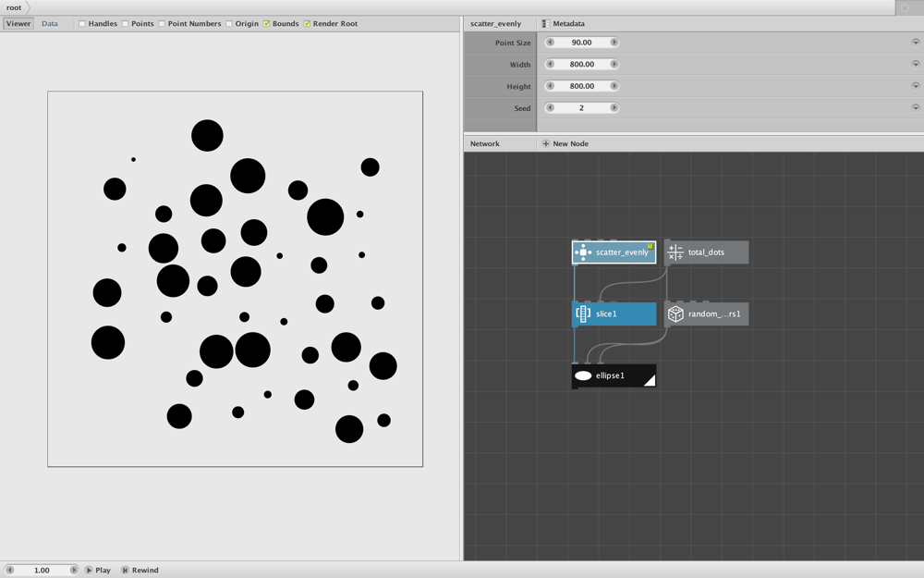Open Height parameter dropdown menu
Viewport: 924px width, 578px height.
click(916, 86)
